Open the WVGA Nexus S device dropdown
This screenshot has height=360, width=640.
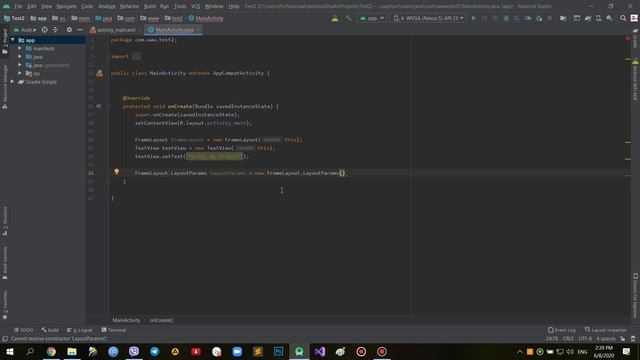(428, 18)
